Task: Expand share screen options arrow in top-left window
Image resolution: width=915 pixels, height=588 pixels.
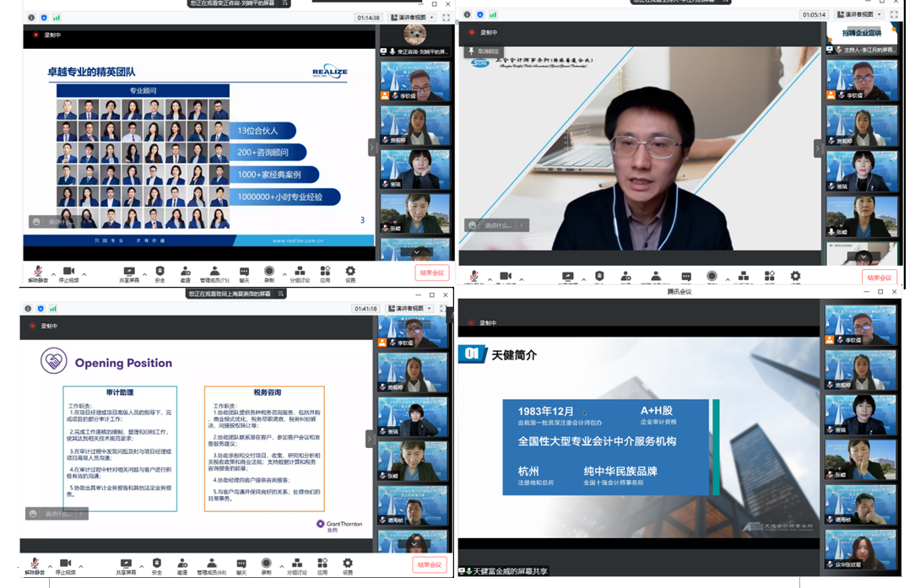Action: [144, 273]
